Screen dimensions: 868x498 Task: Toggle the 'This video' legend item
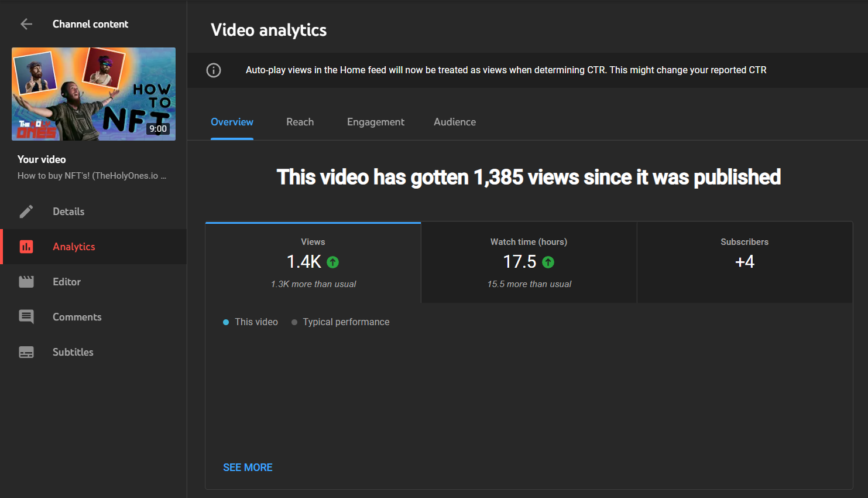coord(250,322)
